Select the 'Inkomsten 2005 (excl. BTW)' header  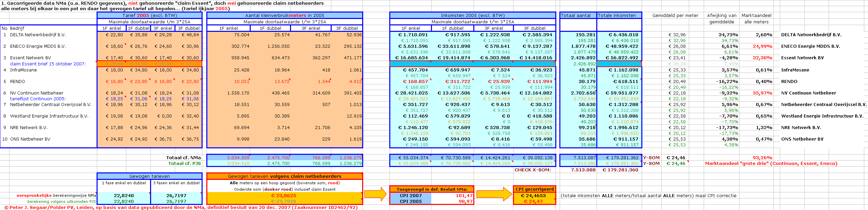click(473, 15)
